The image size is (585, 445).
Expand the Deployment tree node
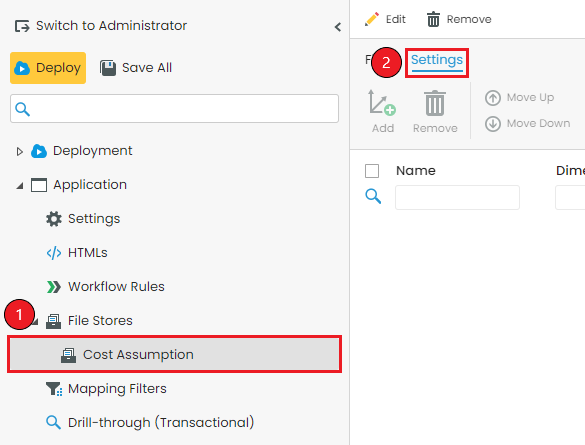pos(19,151)
